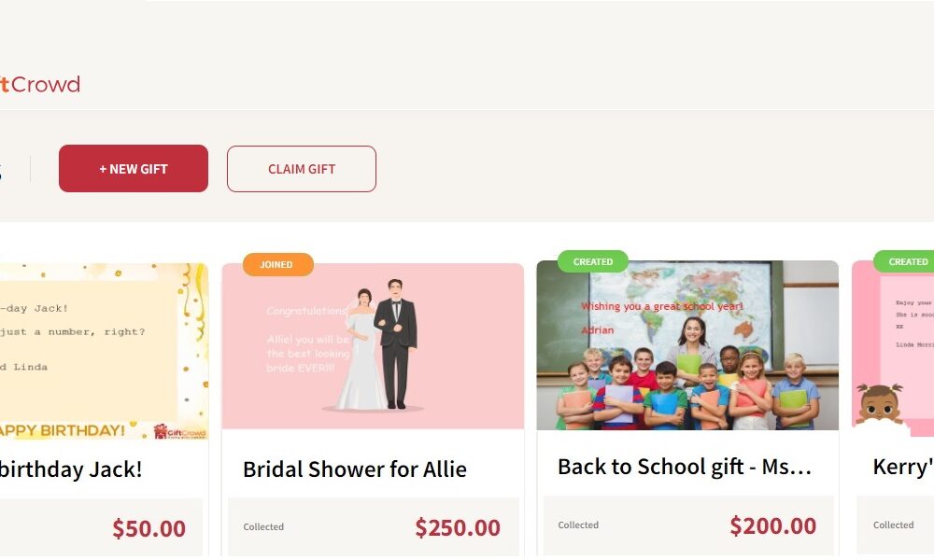
Task: Click the JOINED badge on Bridal Shower
Action: click(x=276, y=265)
